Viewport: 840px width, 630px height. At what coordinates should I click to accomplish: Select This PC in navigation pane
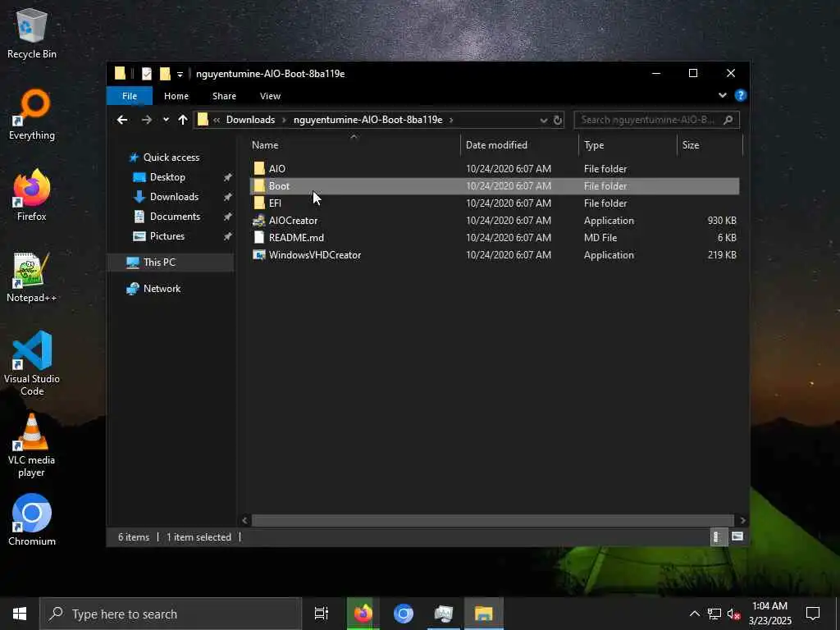pos(159,262)
